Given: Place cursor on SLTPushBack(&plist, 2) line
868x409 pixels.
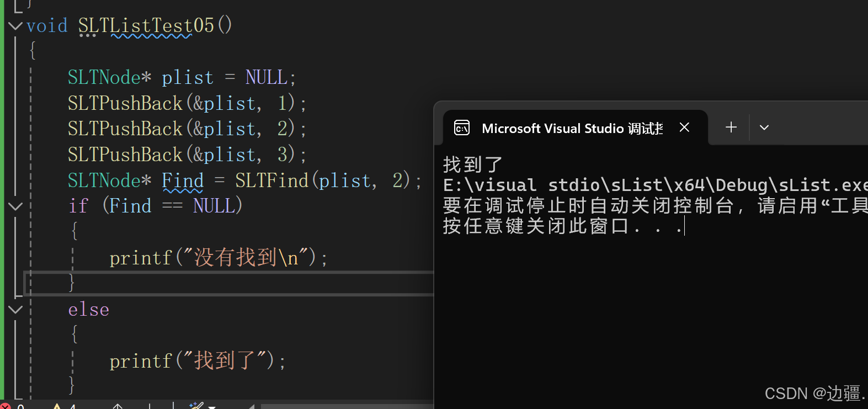Looking at the screenshot, I should pyautogui.click(x=187, y=129).
